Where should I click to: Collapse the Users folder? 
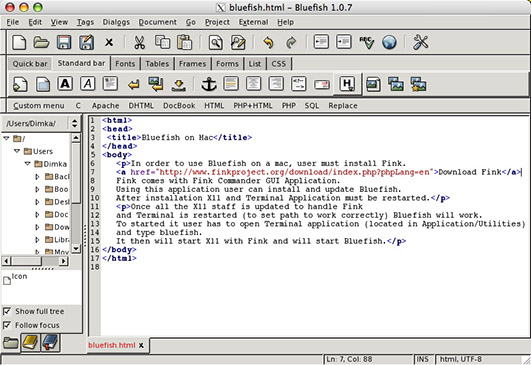(x=17, y=151)
